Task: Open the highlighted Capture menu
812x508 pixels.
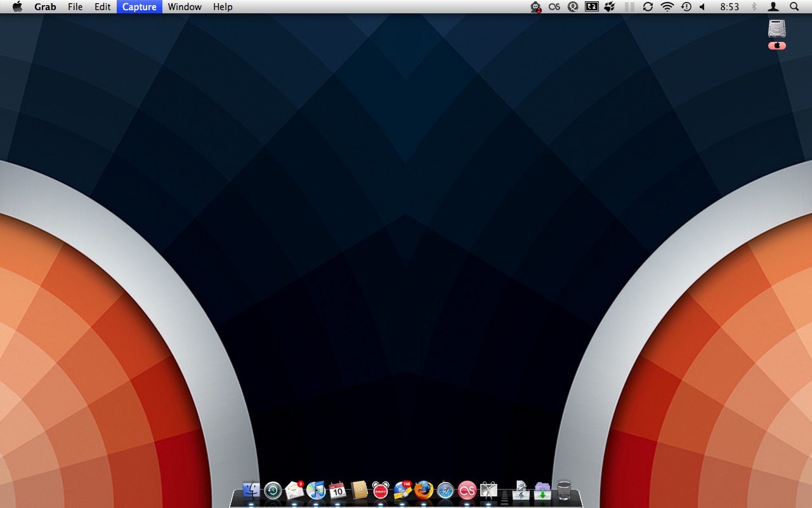Action: click(139, 7)
